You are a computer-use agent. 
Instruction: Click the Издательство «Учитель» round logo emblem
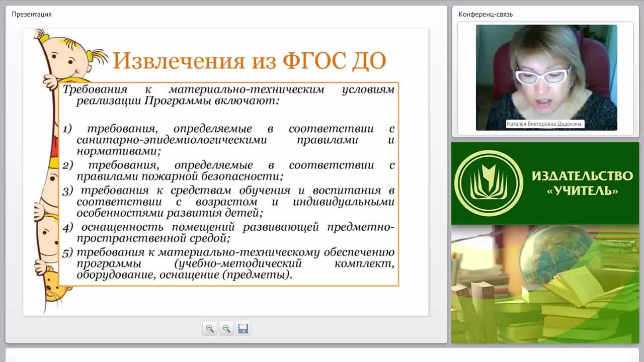tap(489, 183)
